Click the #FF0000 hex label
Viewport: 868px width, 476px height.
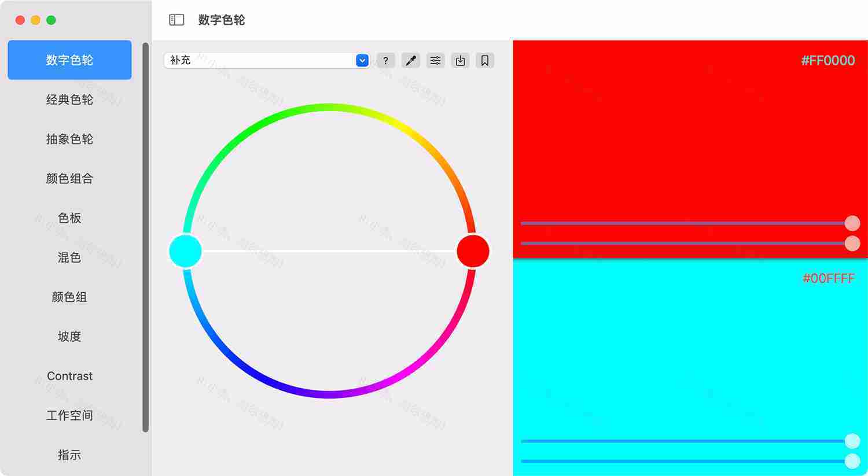pos(829,60)
